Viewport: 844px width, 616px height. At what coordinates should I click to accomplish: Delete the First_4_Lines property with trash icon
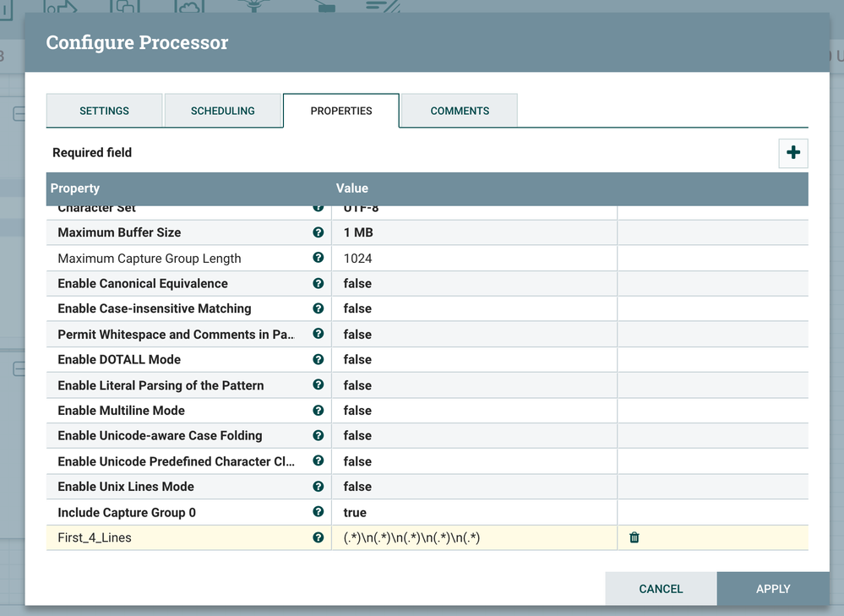point(634,537)
